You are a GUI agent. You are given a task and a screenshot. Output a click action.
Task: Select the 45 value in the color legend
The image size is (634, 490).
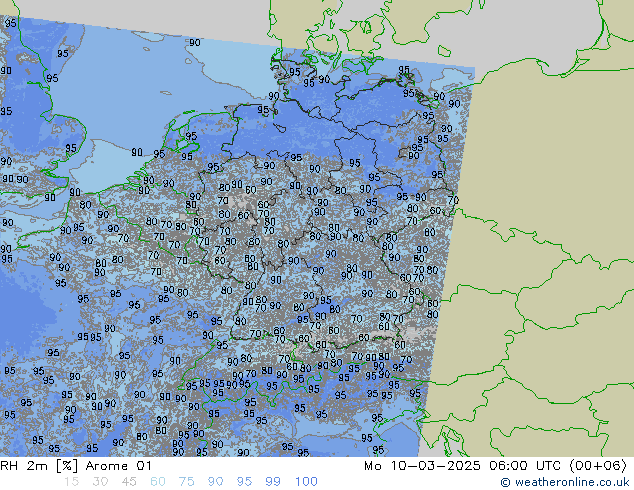pos(129,482)
